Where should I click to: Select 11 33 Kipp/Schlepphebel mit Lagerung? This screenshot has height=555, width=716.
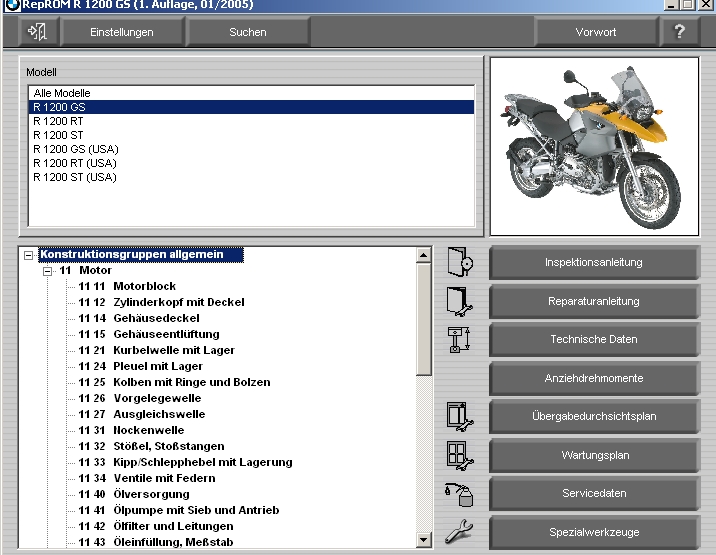[x=185, y=462]
